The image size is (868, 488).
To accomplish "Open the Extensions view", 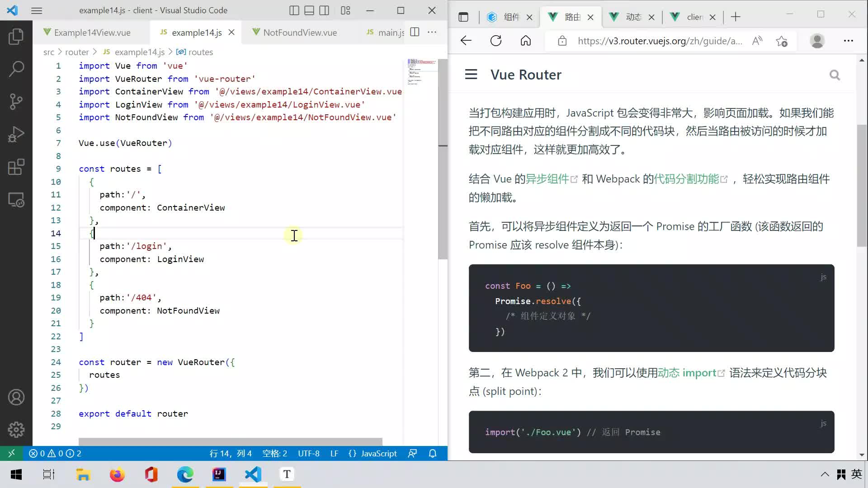I will point(16,167).
